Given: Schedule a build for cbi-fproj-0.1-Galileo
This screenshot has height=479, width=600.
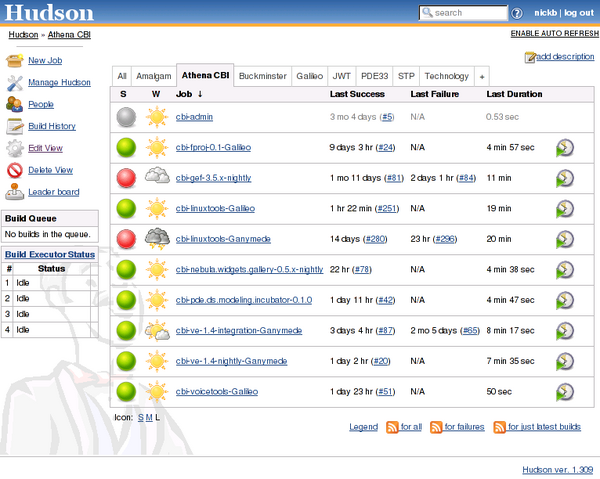Looking at the screenshot, I should (565, 148).
